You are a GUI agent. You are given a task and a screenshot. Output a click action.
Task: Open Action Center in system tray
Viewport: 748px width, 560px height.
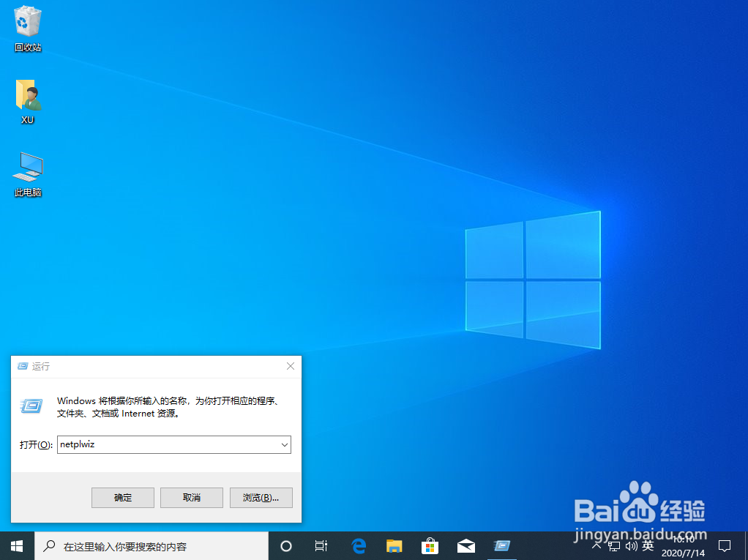point(723,545)
